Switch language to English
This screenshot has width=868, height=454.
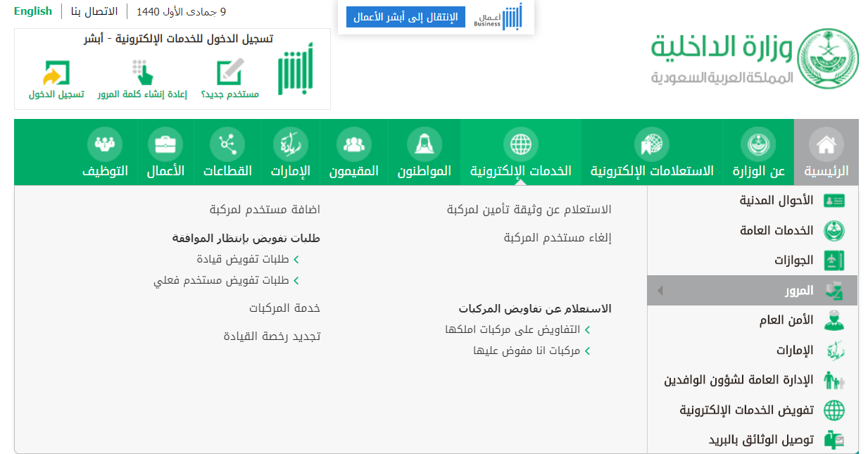tap(33, 11)
